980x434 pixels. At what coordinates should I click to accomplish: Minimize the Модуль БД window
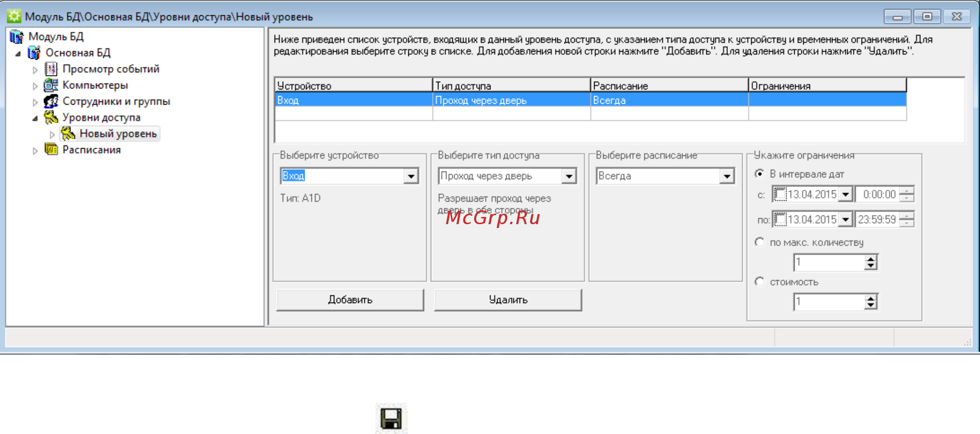pyautogui.click(x=897, y=16)
